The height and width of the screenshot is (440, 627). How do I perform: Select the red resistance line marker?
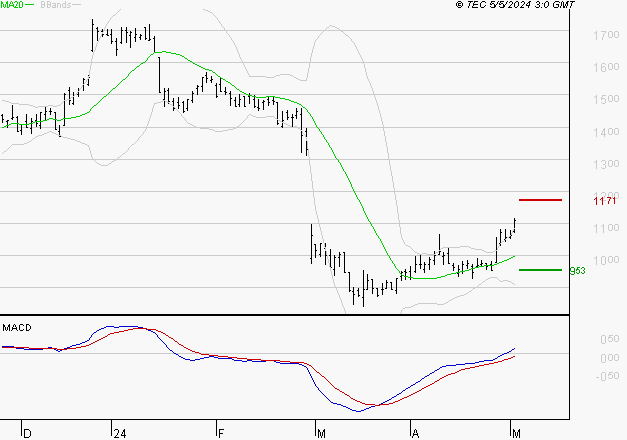540,200
